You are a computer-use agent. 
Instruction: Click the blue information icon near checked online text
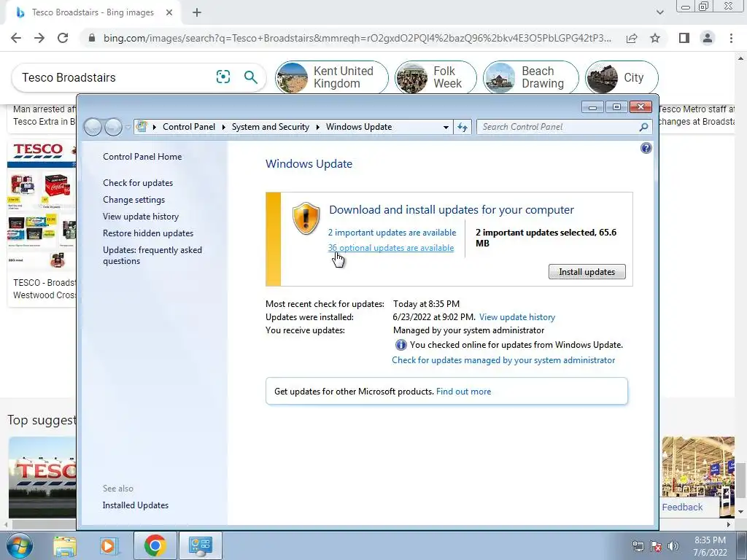(400, 345)
